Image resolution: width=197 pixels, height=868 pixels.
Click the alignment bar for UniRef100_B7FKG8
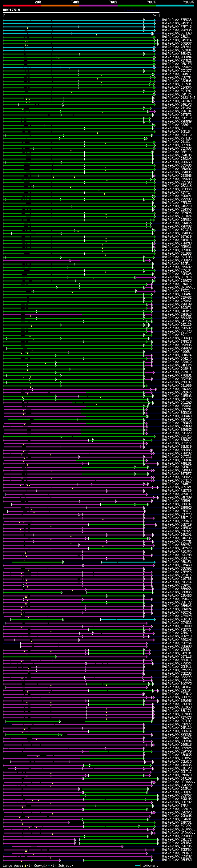point(79,20)
